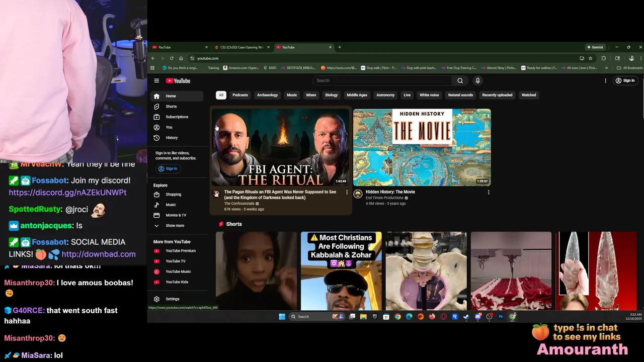Open Subscriptions in the sidebar

177,117
